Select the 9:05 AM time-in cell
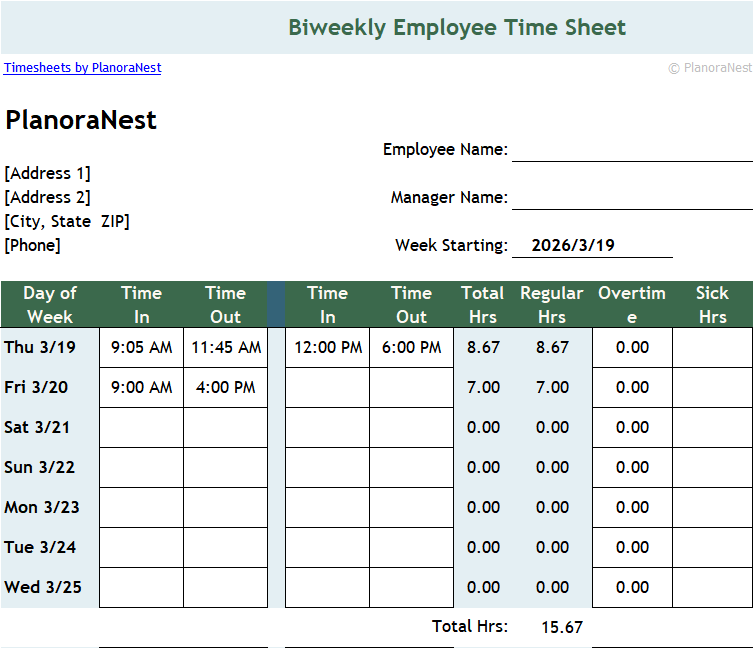Screen dimensions: 753x648 coord(142,347)
